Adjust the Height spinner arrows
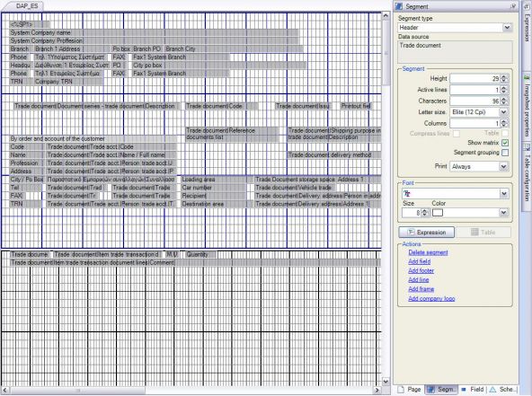 [x=504, y=79]
